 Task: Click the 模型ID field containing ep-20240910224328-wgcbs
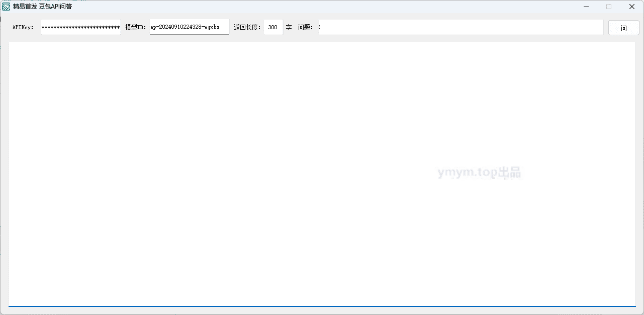(x=190, y=27)
